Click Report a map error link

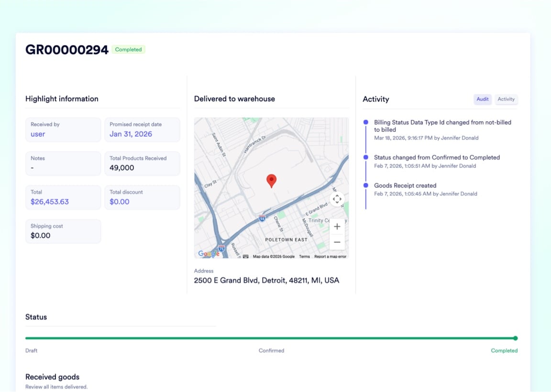330,256
